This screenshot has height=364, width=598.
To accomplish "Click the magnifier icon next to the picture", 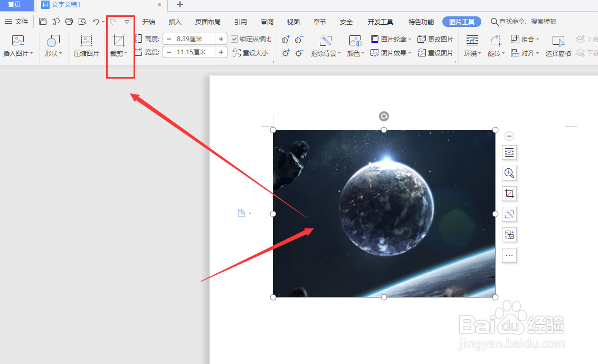I will [x=509, y=173].
